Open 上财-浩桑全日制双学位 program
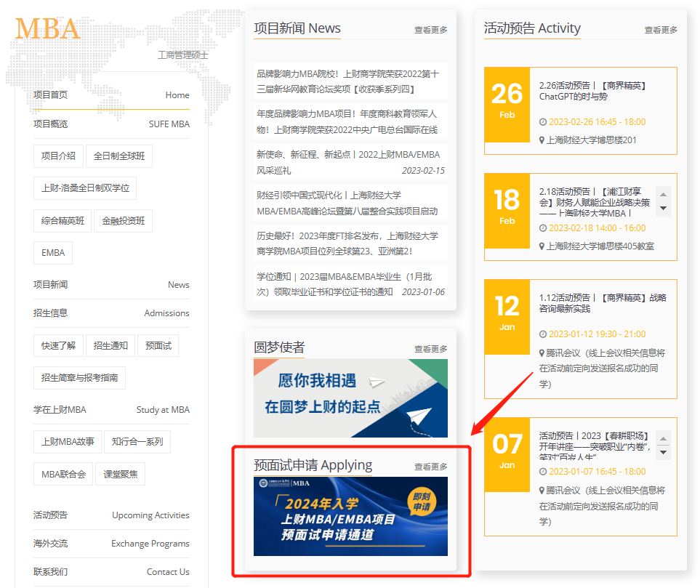Image resolution: width=700 pixels, height=588 pixels. click(x=85, y=188)
